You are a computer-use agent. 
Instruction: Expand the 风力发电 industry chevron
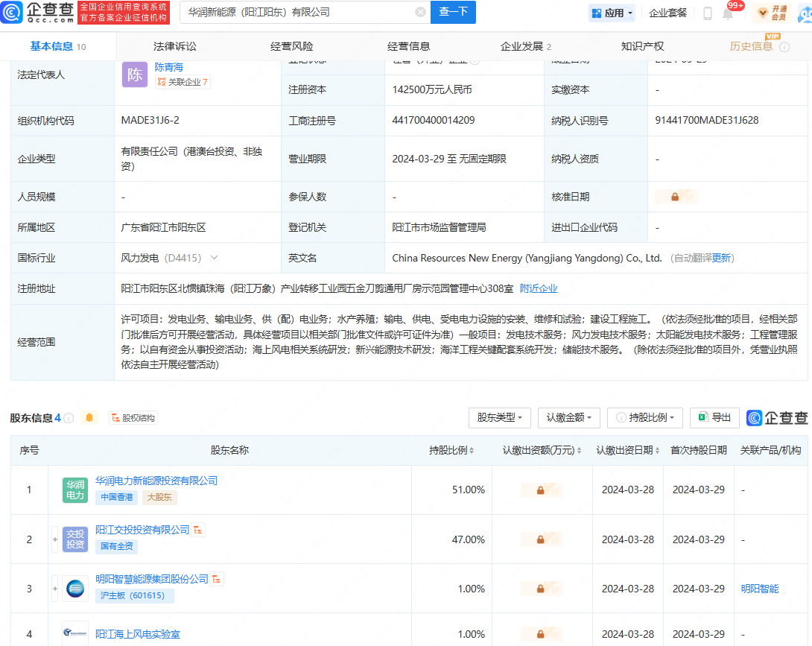click(x=215, y=258)
